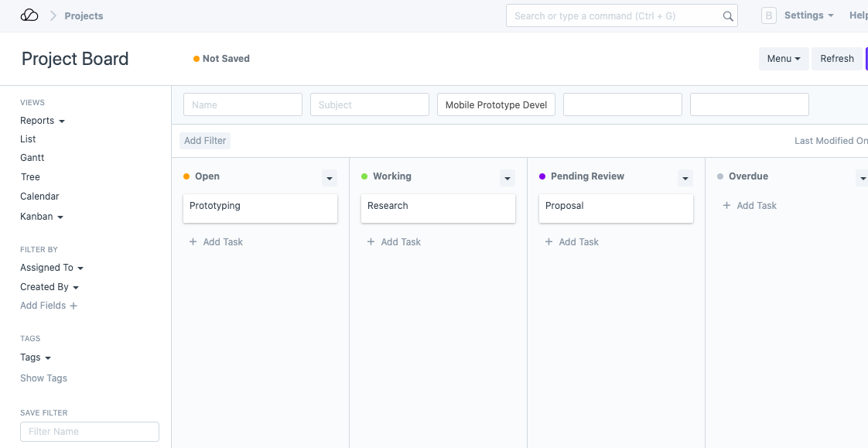Open the Menu button dropdown
Viewport: 868px width, 448px height.
tap(783, 59)
